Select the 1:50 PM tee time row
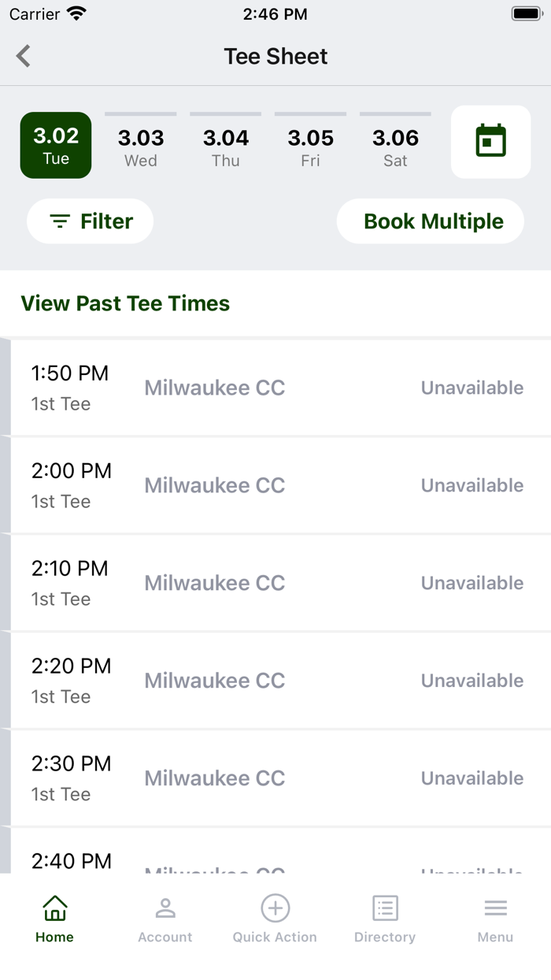The height and width of the screenshot is (980, 551). 275,388
